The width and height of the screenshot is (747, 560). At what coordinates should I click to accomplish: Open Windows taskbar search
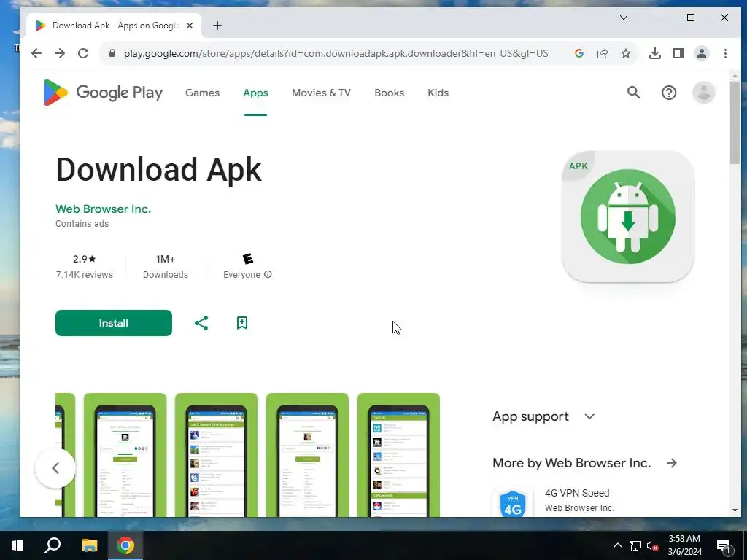(53, 545)
